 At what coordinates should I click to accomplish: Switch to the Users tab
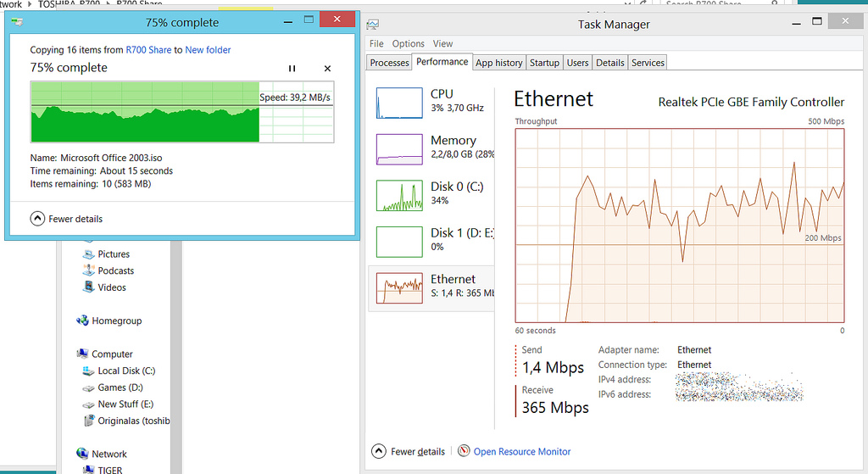[577, 63]
